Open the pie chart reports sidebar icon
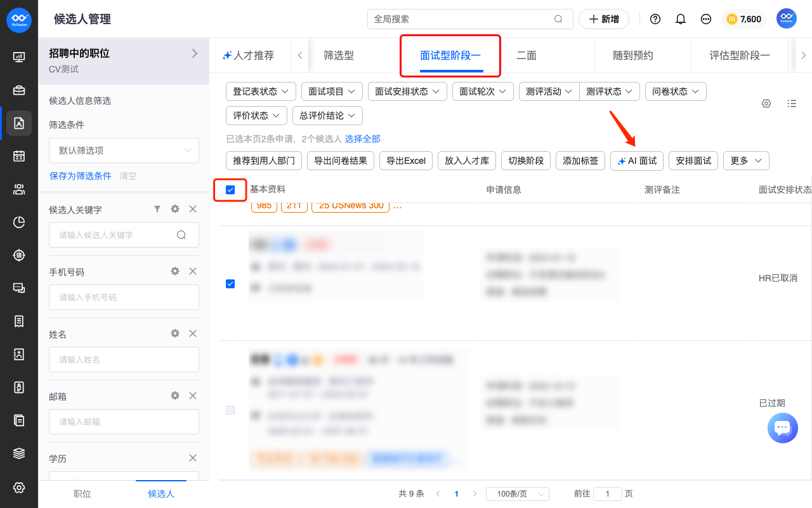Screen dimensions: 812x508 tap(19, 222)
